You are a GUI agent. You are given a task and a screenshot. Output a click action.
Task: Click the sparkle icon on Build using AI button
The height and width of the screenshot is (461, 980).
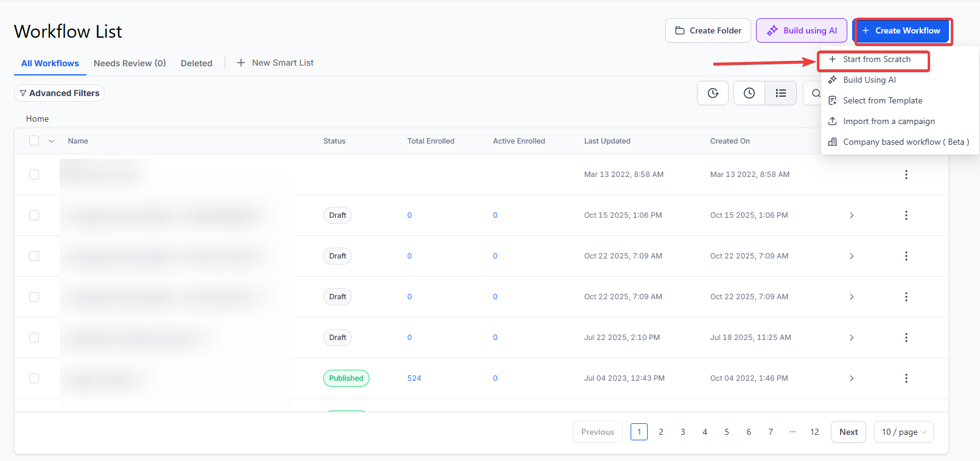point(772,30)
